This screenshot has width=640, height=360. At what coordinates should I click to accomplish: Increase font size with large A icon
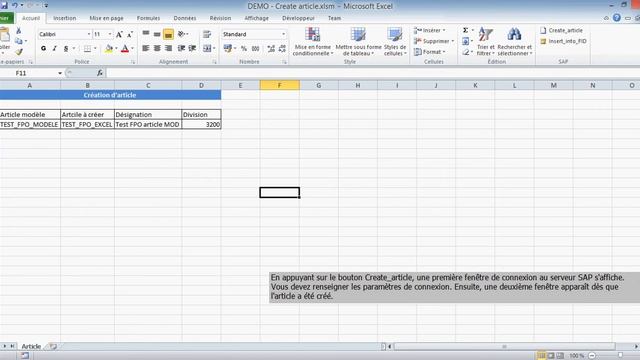(119, 34)
